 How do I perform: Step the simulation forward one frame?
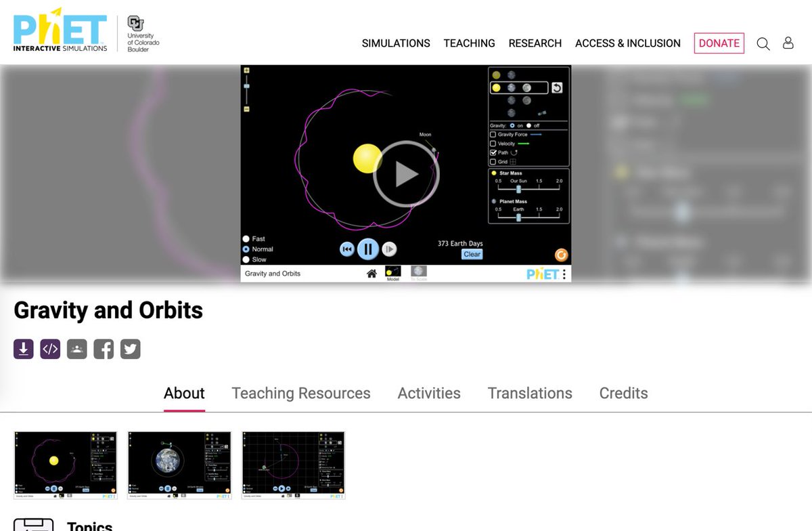(389, 249)
